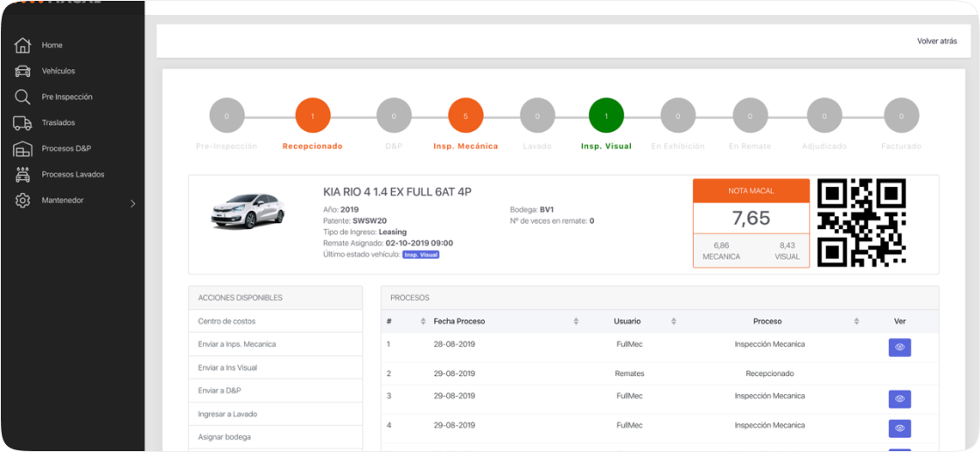The image size is (980, 452).
Task: View process 3 with the eye button
Action: pyautogui.click(x=899, y=400)
